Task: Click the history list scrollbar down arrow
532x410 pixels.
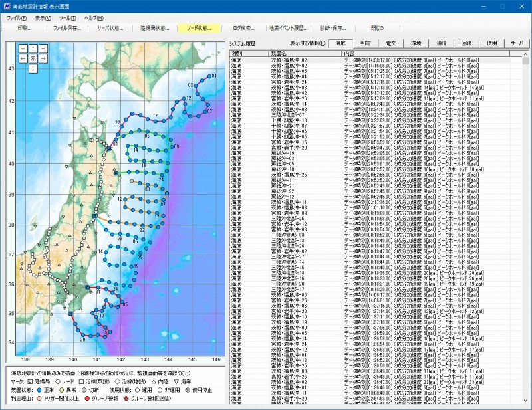Action: [x=525, y=400]
